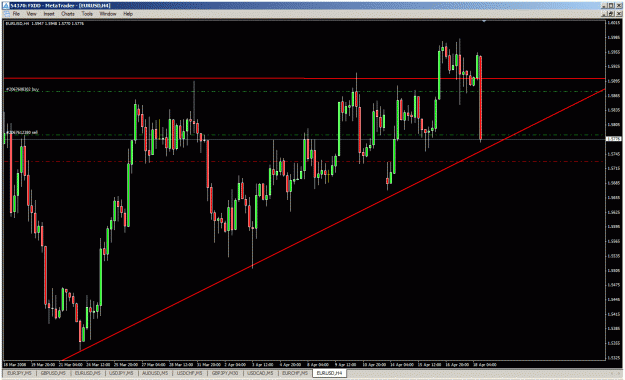The image size is (625, 380).
Task: Click the MetaTrader application icon in title bar
Action: 6,6
